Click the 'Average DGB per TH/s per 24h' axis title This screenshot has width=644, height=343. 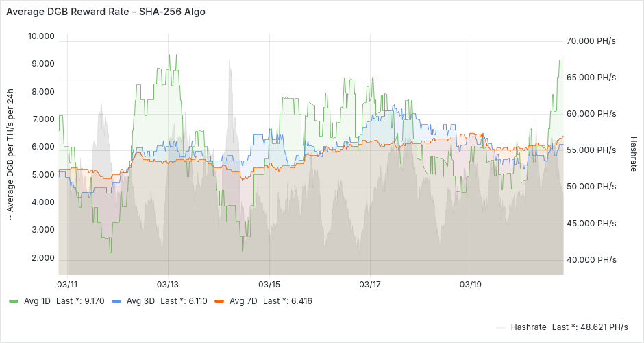pos(11,155)
